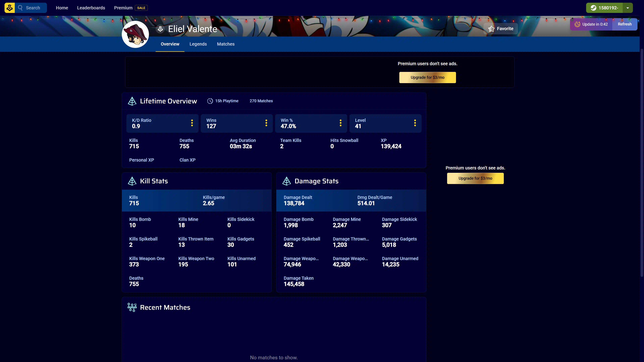This screenshot has height=362, width=644.
Task: Expand the account dropdown arrow
Action: click(628, 8)
